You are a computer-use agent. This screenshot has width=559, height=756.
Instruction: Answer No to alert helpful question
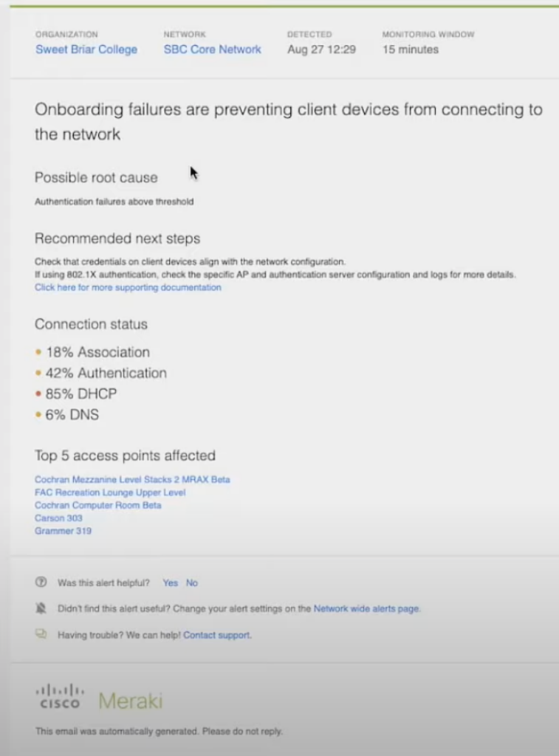tap(192, 583)
